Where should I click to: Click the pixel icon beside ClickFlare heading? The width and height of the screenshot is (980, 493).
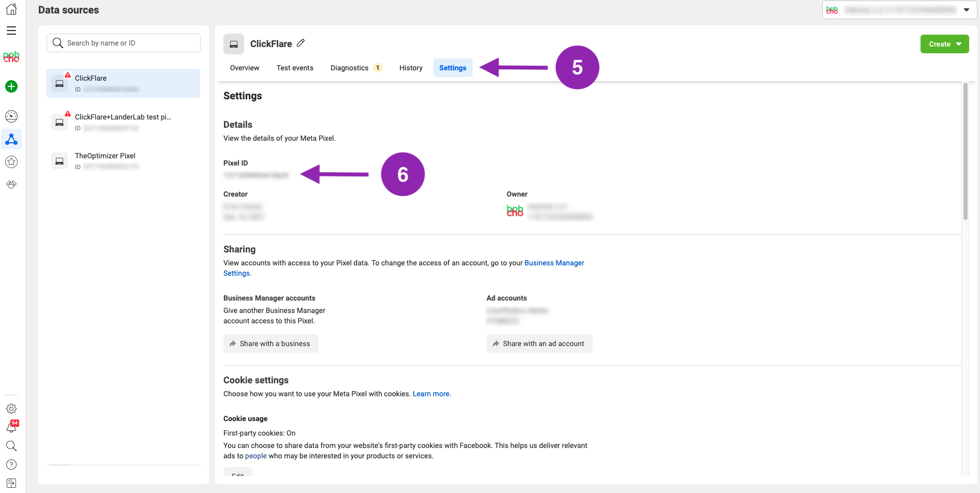click(234, 44)
